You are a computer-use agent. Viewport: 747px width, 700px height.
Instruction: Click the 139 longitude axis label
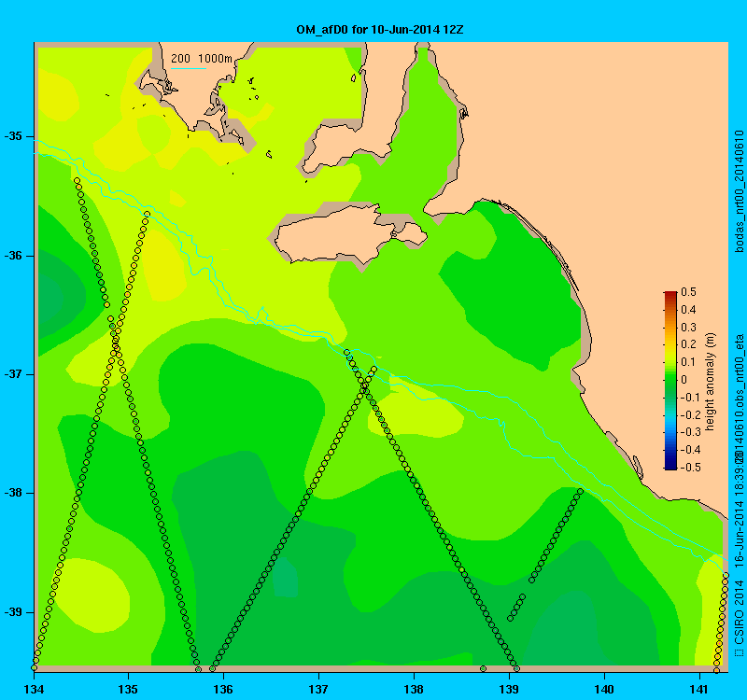coord(509,689)
